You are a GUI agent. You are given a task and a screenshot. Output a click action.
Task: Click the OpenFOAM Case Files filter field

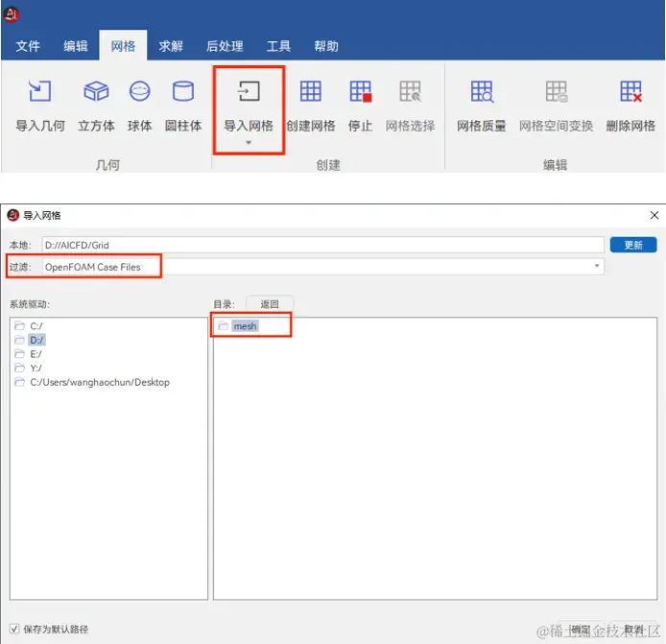[322, 267]
